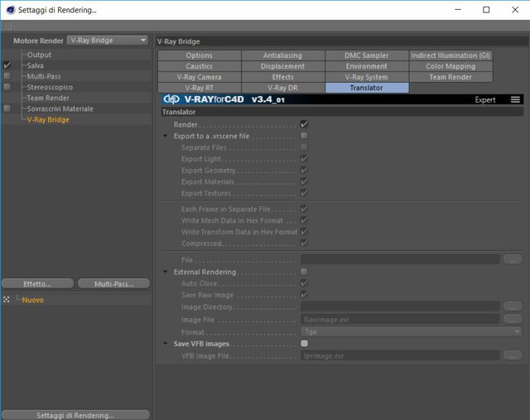
Task: Select Salva in the settings tree
Action: 35,65
